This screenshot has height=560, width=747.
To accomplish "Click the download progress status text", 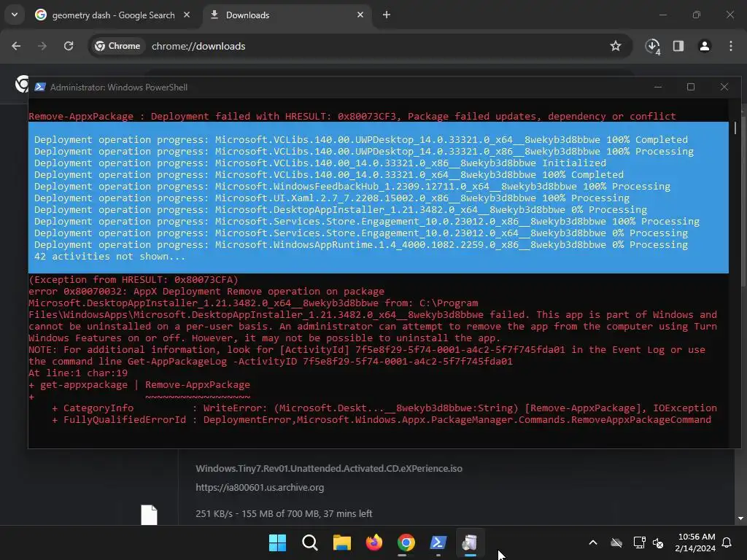I will [284, 514].
